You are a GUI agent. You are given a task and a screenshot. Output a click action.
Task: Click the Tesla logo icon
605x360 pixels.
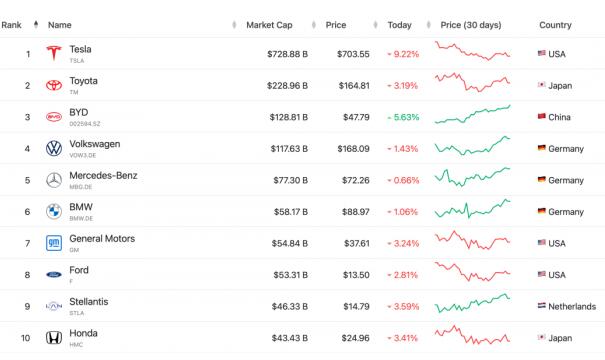tap(54, 53)
